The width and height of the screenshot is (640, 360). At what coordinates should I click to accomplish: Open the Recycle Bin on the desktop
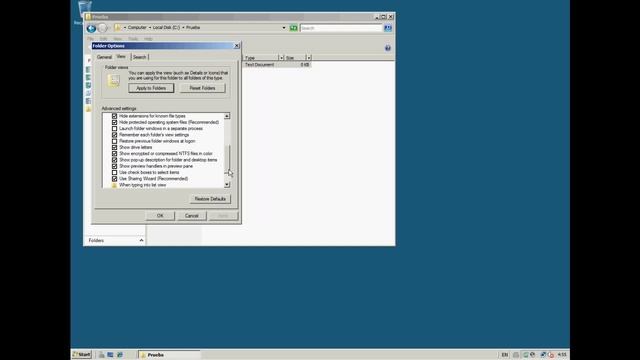click(x=84, y=11)
